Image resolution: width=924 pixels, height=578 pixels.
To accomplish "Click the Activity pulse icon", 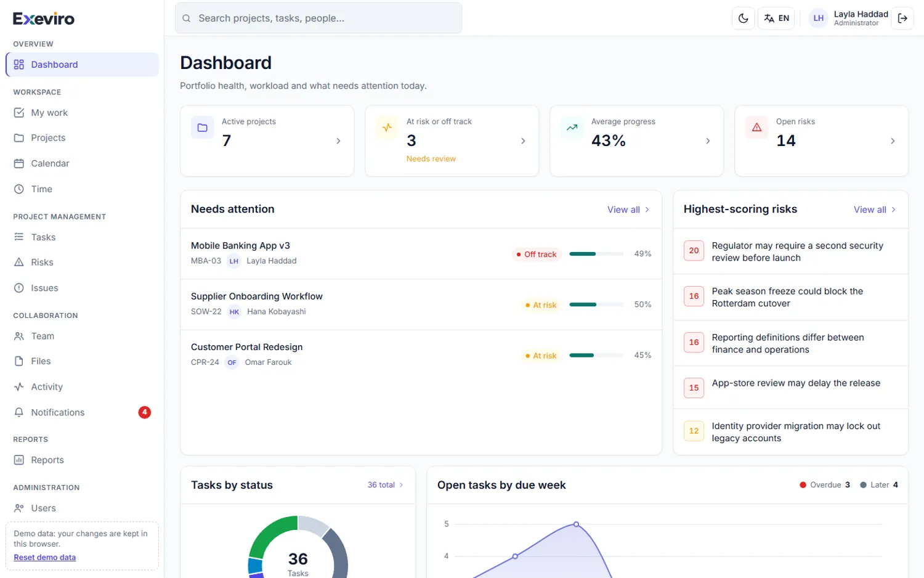I will click(19, 387).
